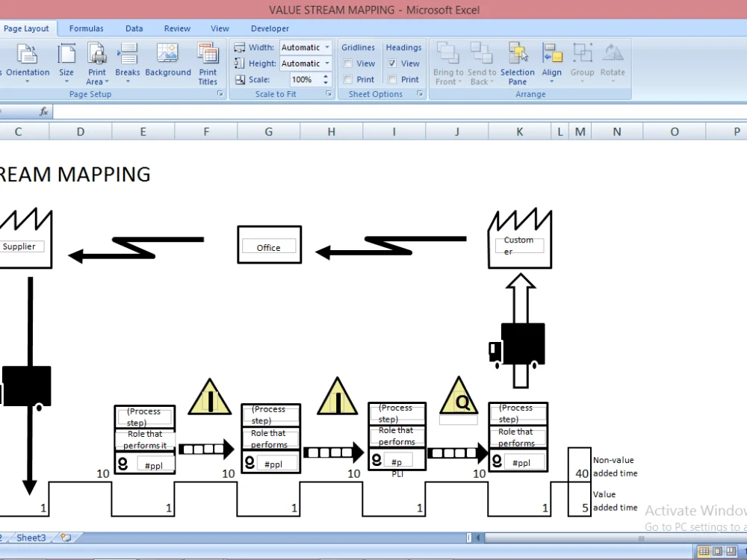Switch to the Page Layout tab
Viewport: 747px width, 560px height.
click(x=27, y=28)
